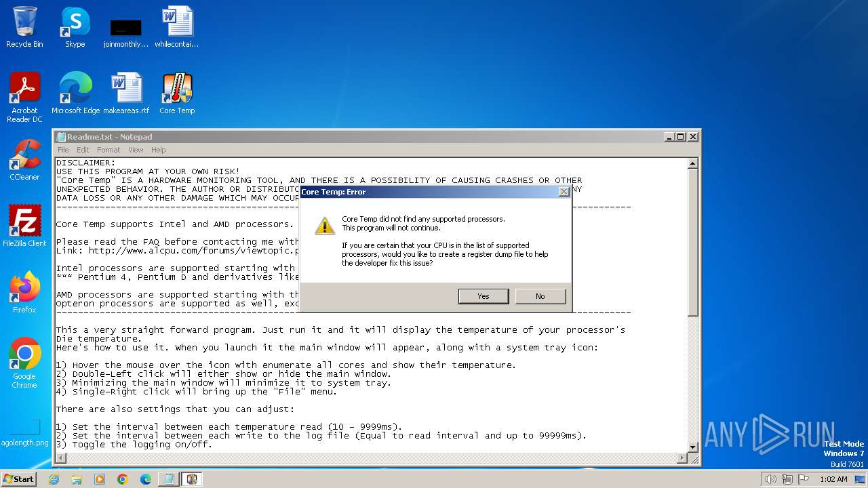Click the '4) Single-Right click' instruction line
This screenshot has width=868, height=488.
coord(197,392)
